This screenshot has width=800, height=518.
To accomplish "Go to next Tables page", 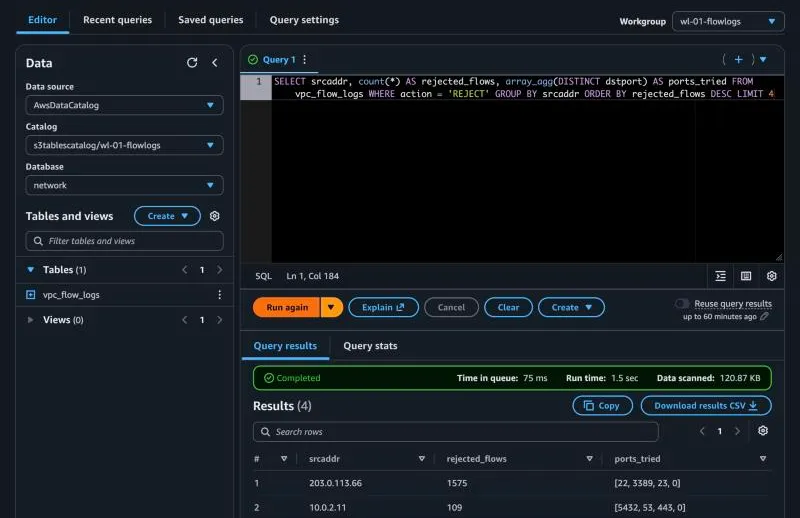I will click(x=219, y=269).
